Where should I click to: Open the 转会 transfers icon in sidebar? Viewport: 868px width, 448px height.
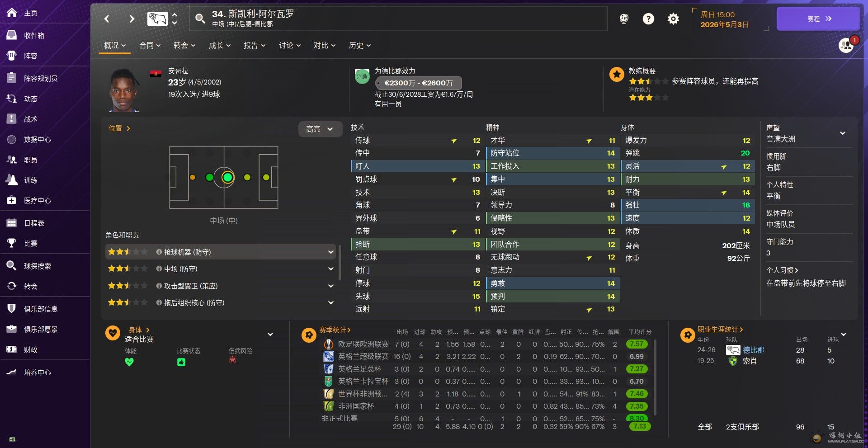[12, 286]
